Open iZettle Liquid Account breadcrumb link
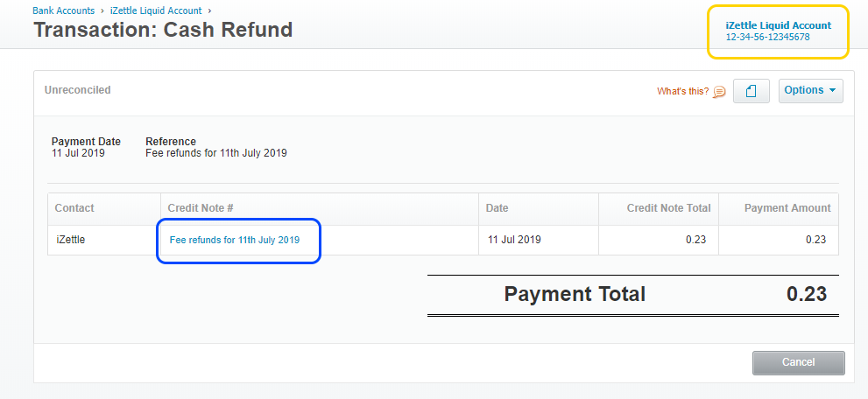868x399 pixels. pos(155,10)
